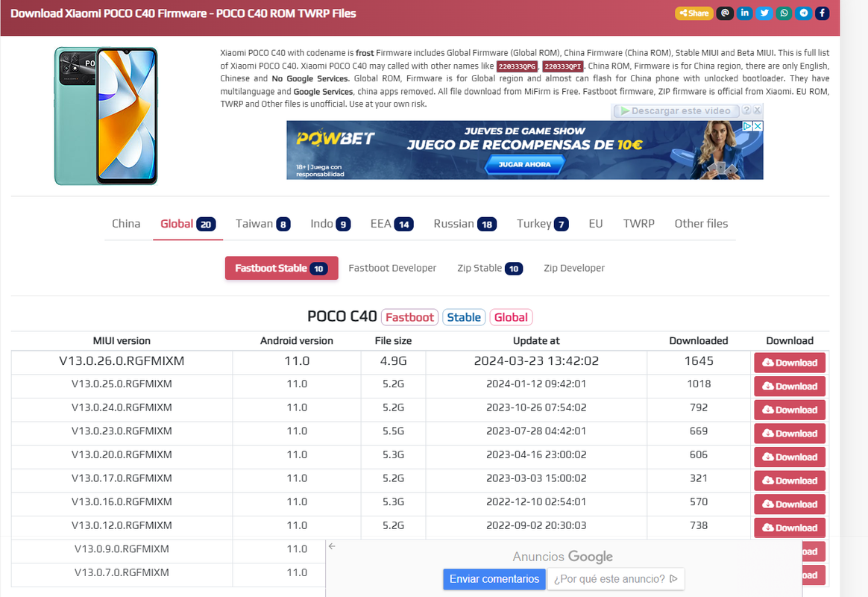Image resolution: width=868 pixels, height=597 pixels.
Task: Switch to the Turkey tab
Action: tap(542, 224)
